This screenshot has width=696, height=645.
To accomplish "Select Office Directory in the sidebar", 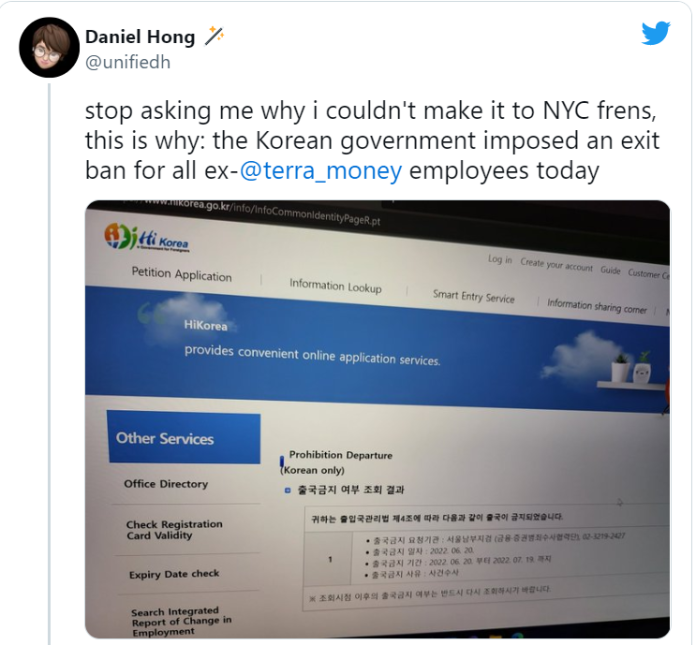I will 166,484.
